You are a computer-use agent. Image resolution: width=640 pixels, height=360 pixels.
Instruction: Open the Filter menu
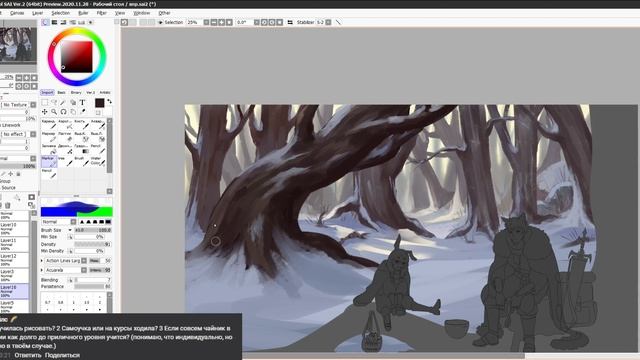pos(102,13)
